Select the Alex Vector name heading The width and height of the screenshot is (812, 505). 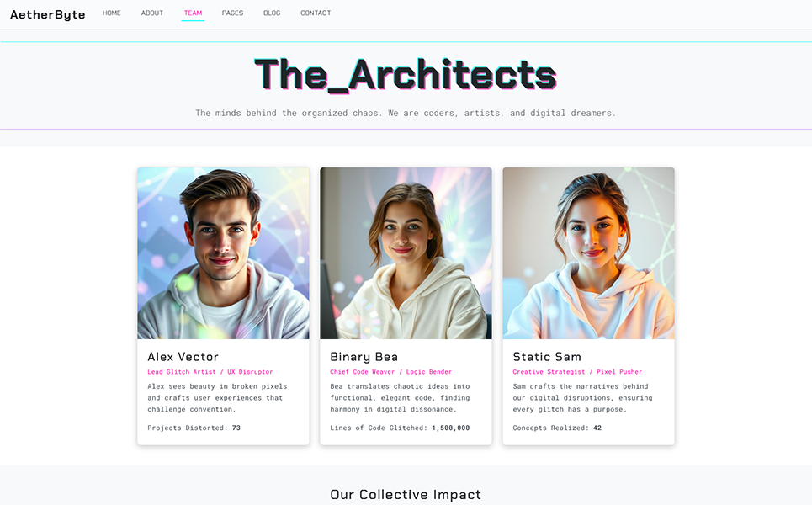(183, 357)
